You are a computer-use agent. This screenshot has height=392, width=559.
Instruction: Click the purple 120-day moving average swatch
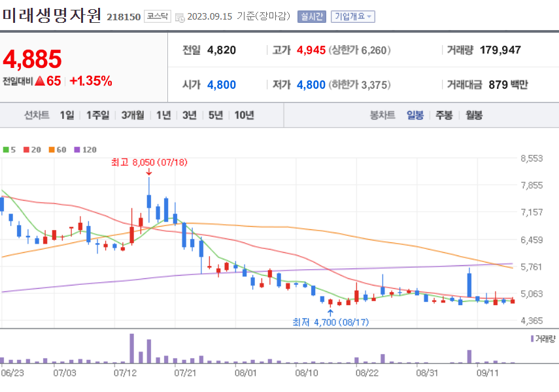pyautogui.click(x=77, y=150)
